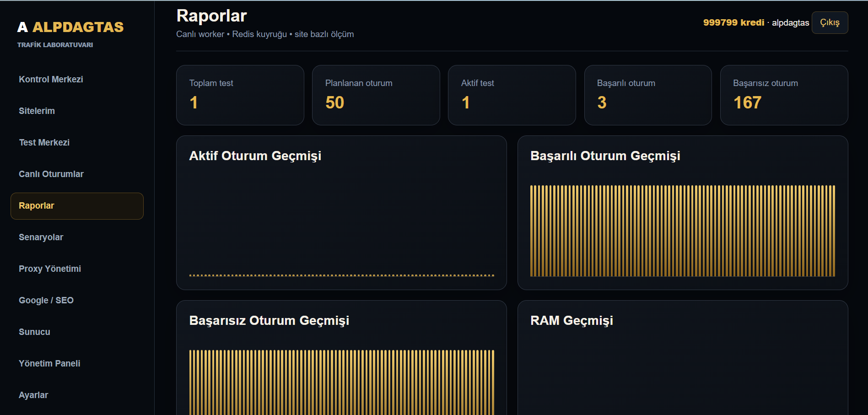The height and width of the screenshot is (415, 868).
Task: Go to Sitelerim in the sidebar
Action: tap(77, 111)
